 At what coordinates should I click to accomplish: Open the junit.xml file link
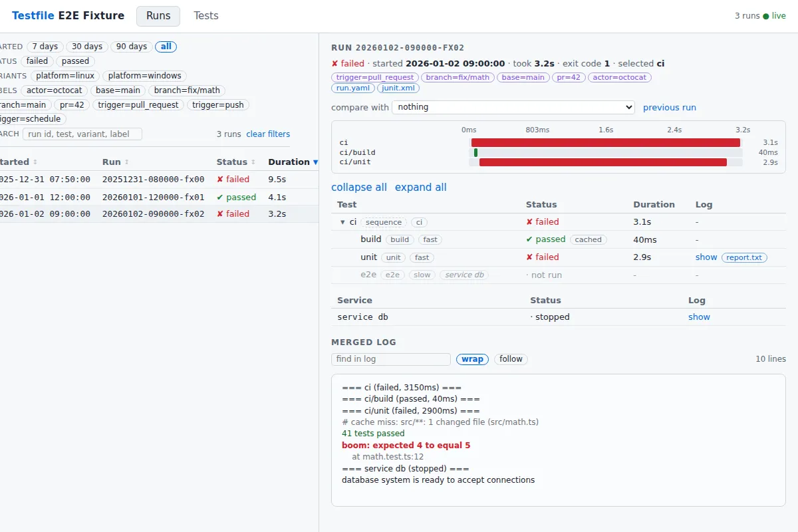398,88
